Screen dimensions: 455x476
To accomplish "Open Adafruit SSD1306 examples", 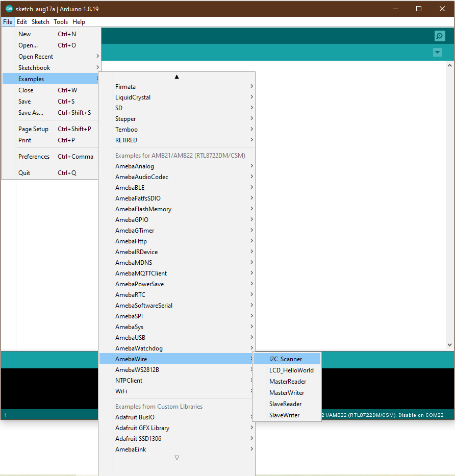I will [x=177, y=439].
